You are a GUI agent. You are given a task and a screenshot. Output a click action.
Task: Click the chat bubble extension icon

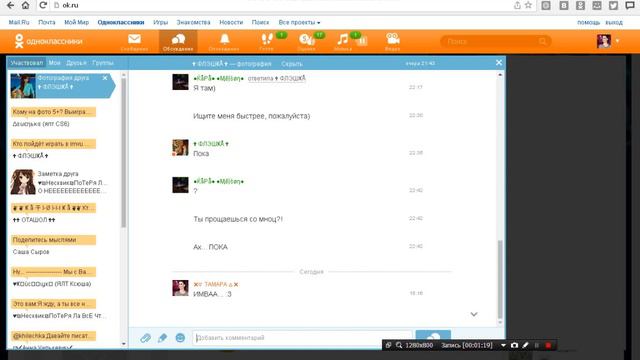(630, 5)
